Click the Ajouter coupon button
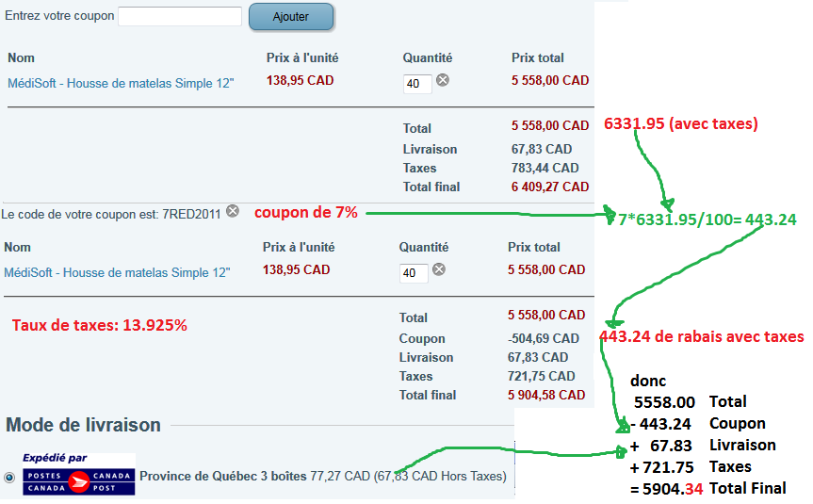This screenshot has height=504, width=813. [291, 17]
